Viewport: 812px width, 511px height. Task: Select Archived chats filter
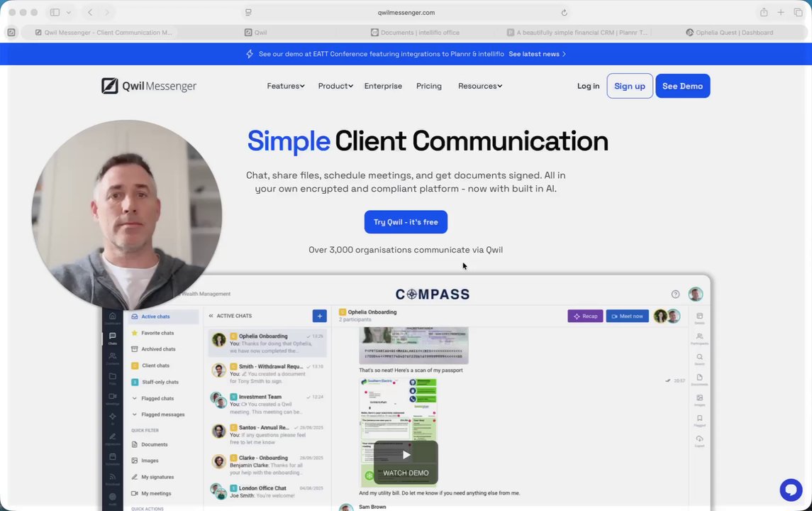[158, 349]
